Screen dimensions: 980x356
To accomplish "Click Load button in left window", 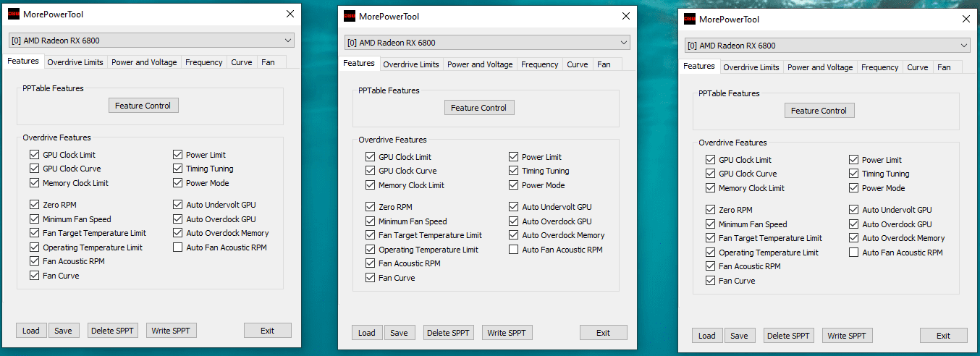I will [31, 331].
